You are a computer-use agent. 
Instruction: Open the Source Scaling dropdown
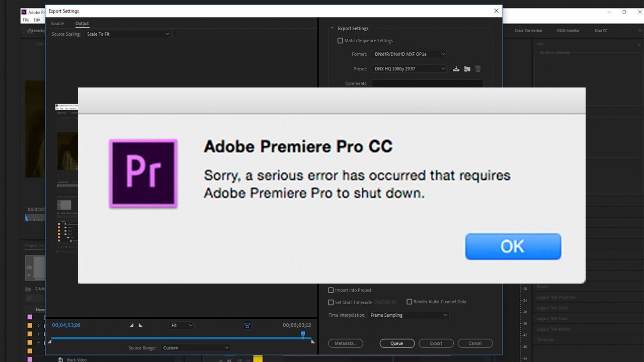[128, 34]
